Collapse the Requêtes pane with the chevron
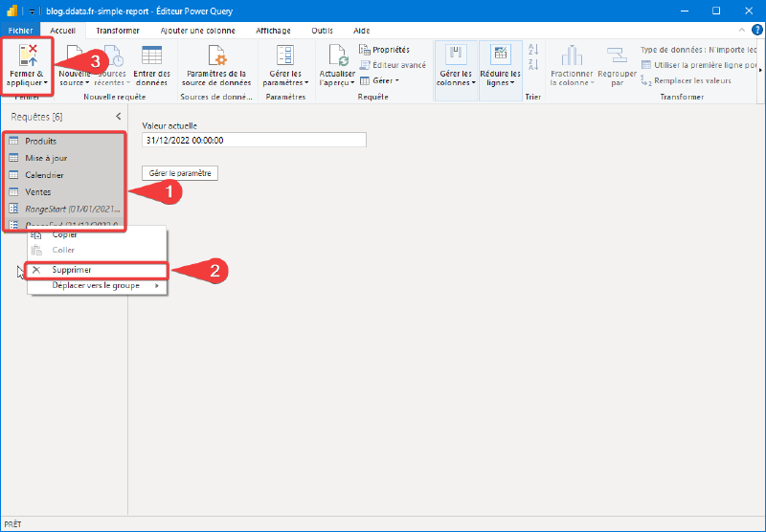The image size is (766, 532). click(x=118, y=116)
